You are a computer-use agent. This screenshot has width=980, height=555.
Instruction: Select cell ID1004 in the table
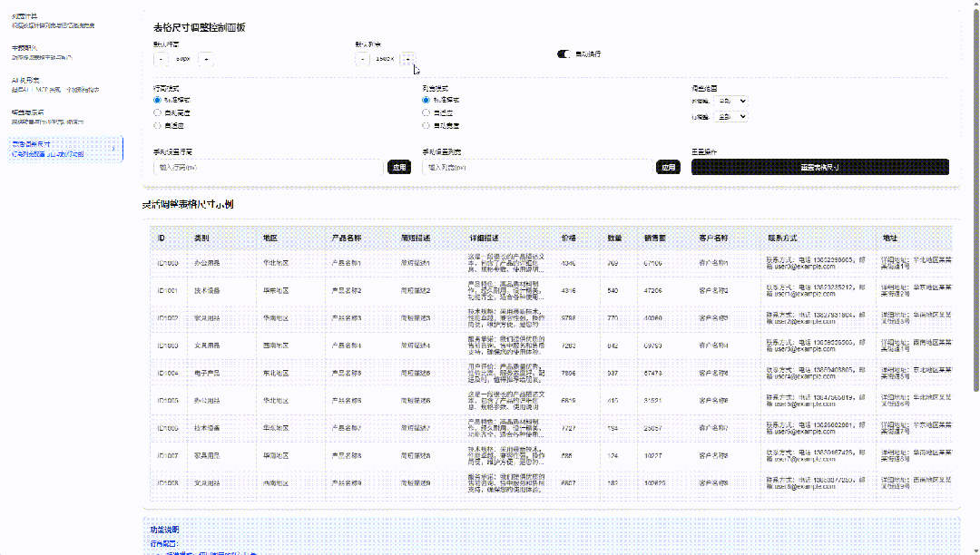coord(168,374)
